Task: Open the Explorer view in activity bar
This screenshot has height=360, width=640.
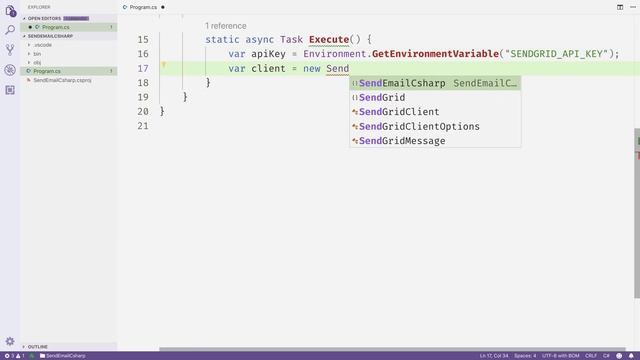Action: tap(10, 11)
